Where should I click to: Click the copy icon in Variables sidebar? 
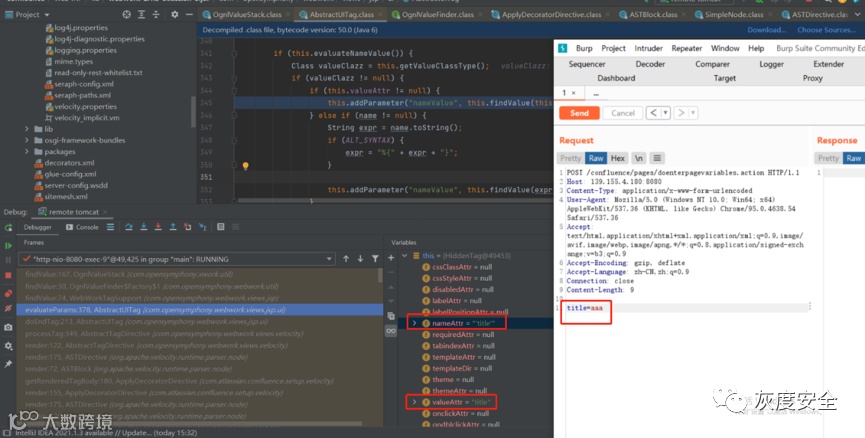click(391, 316)
